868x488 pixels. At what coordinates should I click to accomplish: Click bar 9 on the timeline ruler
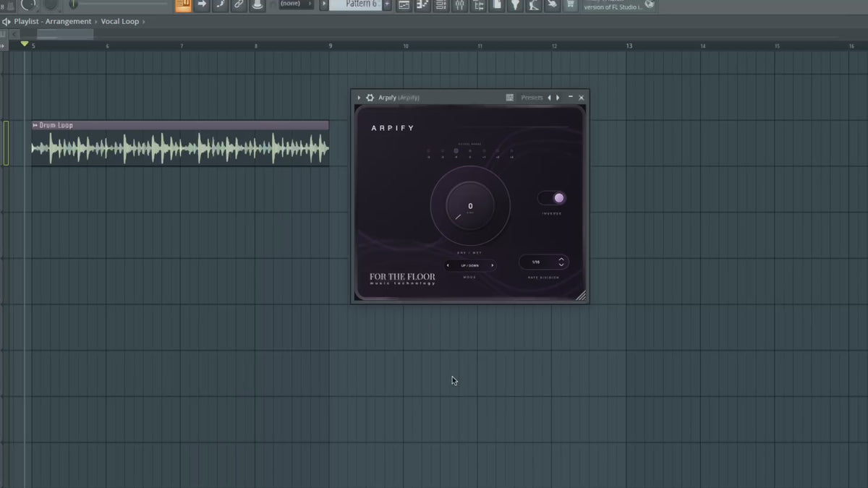[x=331, y=46]
